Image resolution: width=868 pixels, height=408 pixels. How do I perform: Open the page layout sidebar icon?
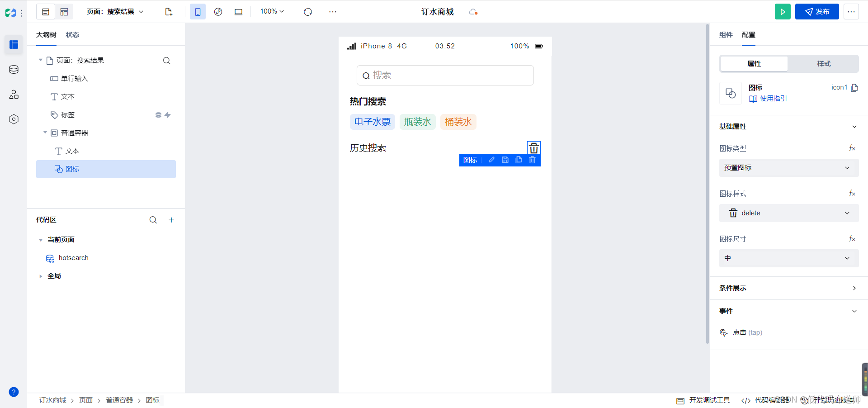tap(14, 44)
